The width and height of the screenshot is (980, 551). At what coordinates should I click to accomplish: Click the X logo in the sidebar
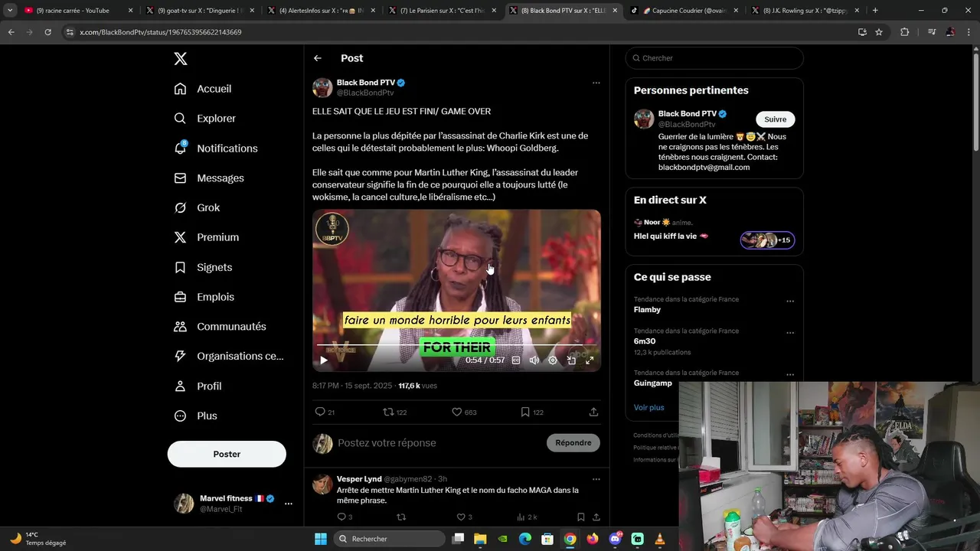(x=180, y=59)
